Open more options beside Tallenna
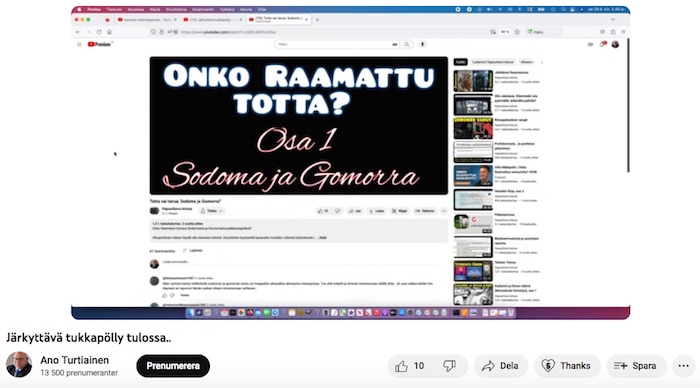This screenshot has height=388, width=700. 443,211
